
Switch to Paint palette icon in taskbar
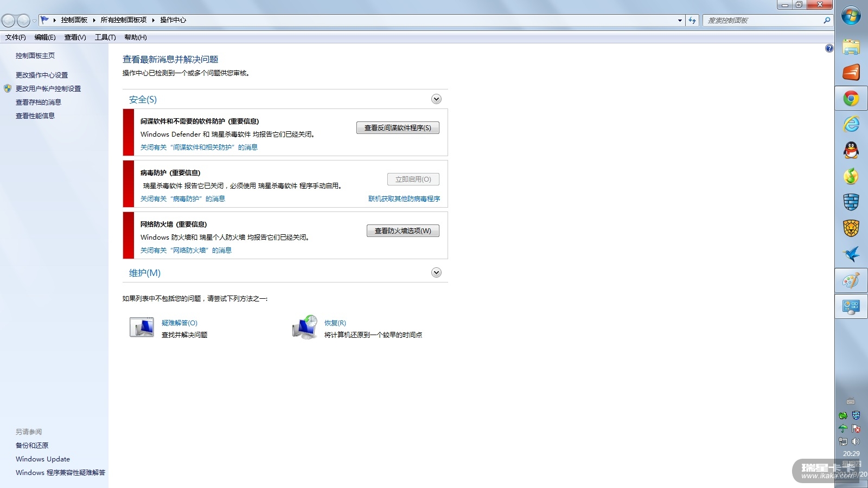coord(851,280)
